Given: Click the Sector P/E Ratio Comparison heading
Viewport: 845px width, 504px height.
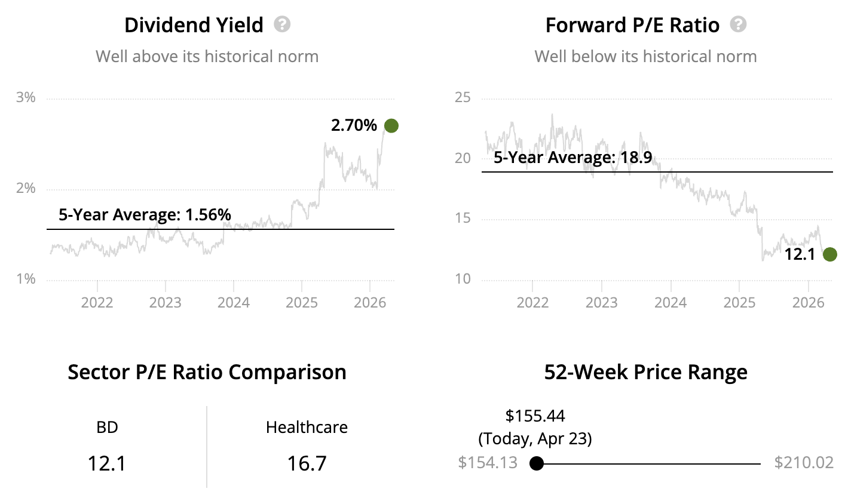Looking at the screenshot, I should [x=207, y=372].
